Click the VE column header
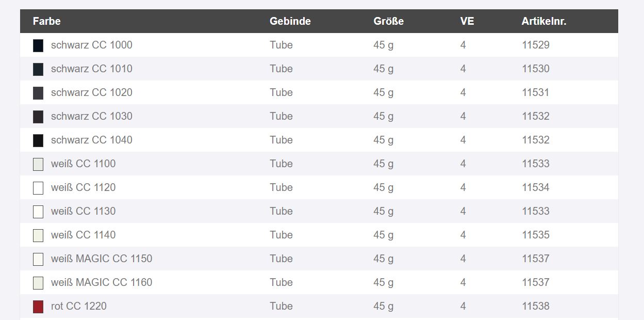 click(x=467, y=21)
